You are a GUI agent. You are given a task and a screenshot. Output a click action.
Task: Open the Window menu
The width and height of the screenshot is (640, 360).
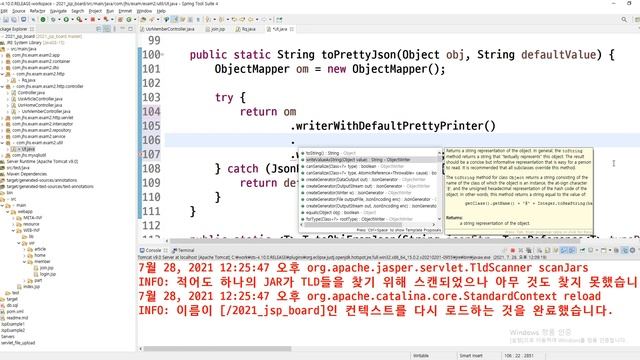(x=144, y=11)
